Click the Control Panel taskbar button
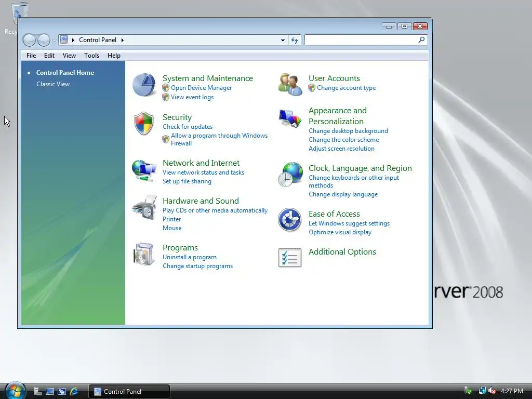This screenshot has width=532, height=399. tap(129, 391)
